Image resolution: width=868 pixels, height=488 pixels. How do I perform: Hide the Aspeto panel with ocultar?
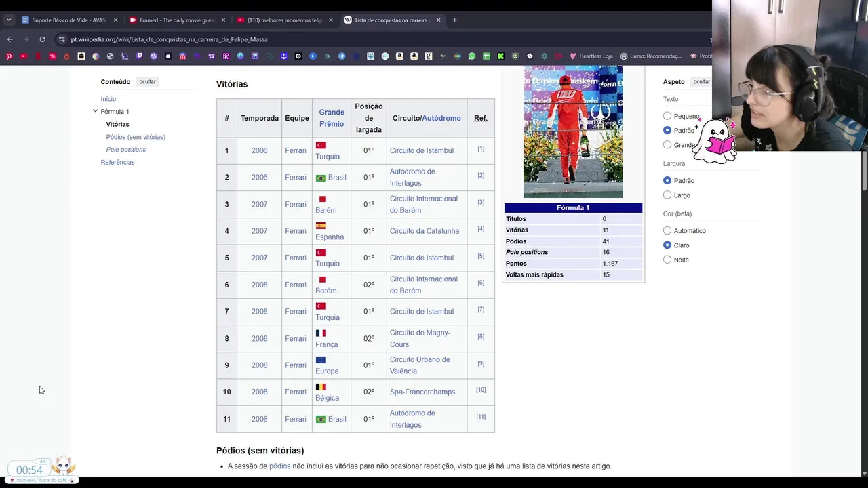(701, 82)
